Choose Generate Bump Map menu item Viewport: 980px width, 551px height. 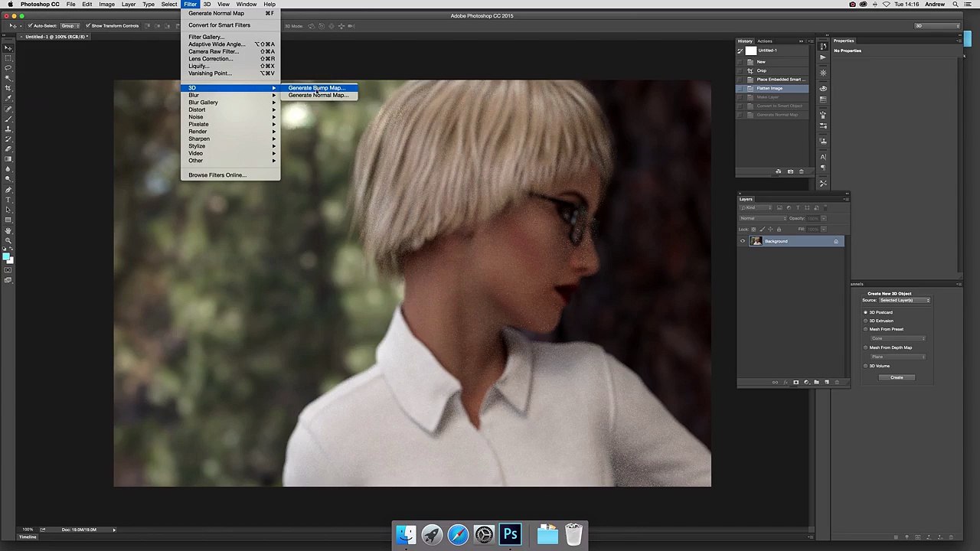tap(319, 88)
